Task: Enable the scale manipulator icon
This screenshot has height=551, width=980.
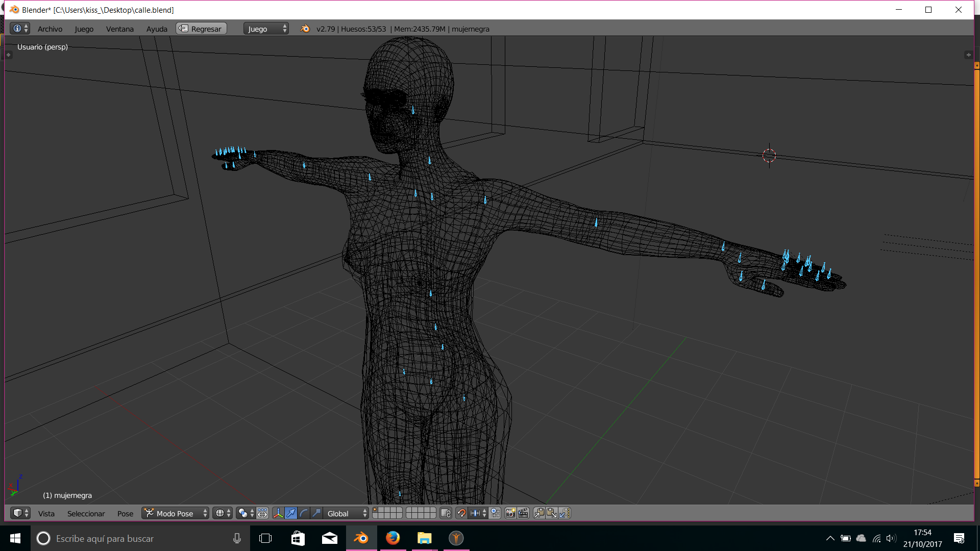Action: point(316,513)
